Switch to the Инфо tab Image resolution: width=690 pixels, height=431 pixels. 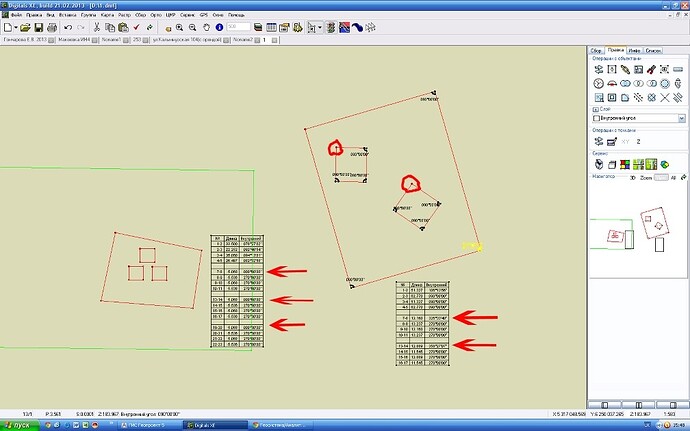(x=634, y=51)
